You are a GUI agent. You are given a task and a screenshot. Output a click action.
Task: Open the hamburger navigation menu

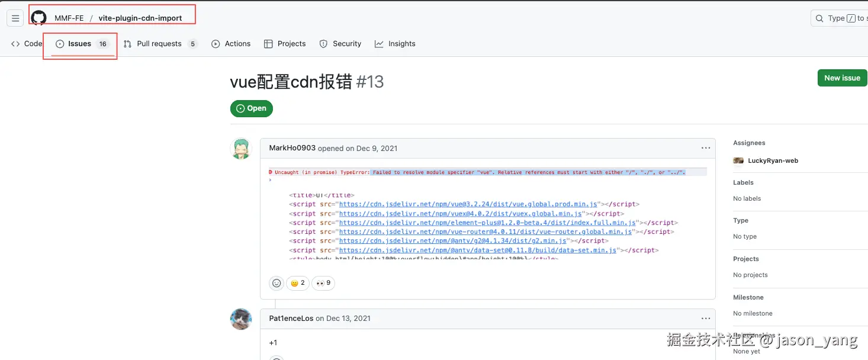pos(15,18)
